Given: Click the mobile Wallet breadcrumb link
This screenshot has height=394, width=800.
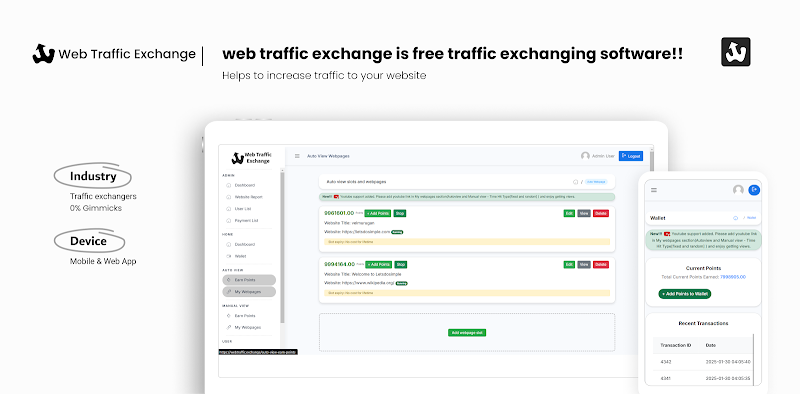Looking at the screenshot, I should [x=751, y=218].
